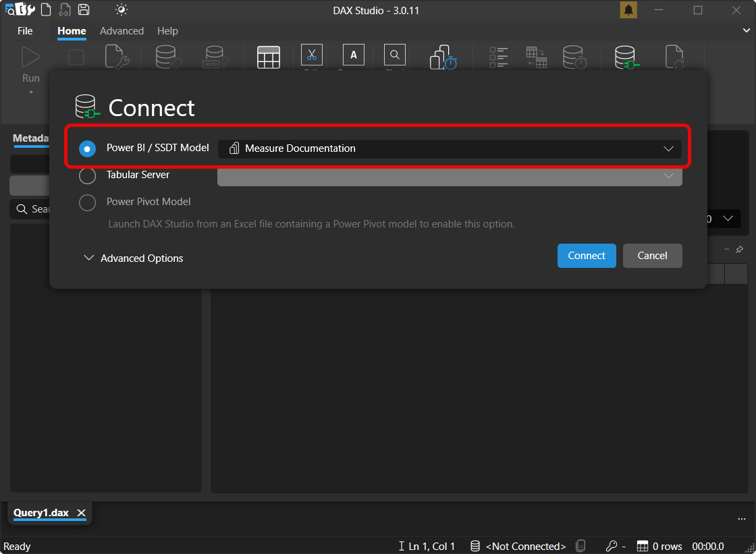
Task: Expand the Advanced Options section
Action: (134, 258)
